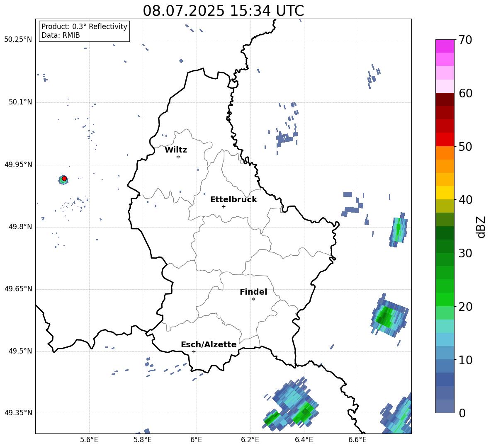Click the colorbar tick label 40
The image size is (491, 448).
click(x=466, y=200)
